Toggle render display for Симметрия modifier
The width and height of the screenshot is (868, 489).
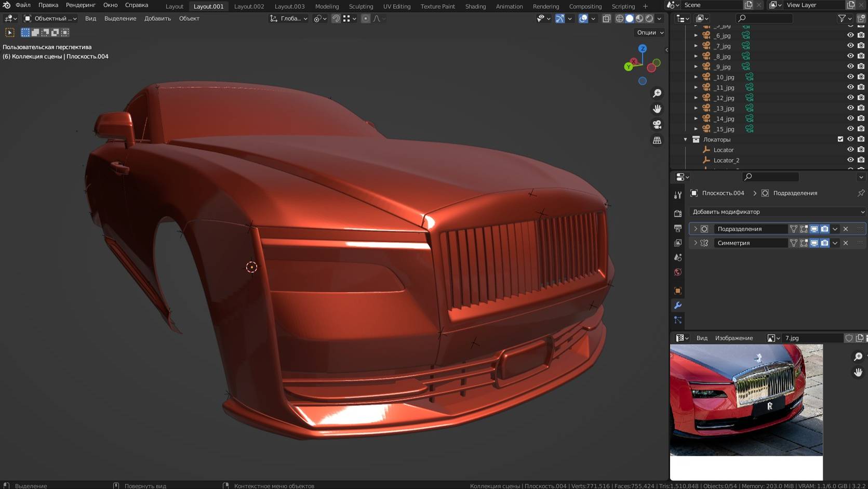point(824,243)
